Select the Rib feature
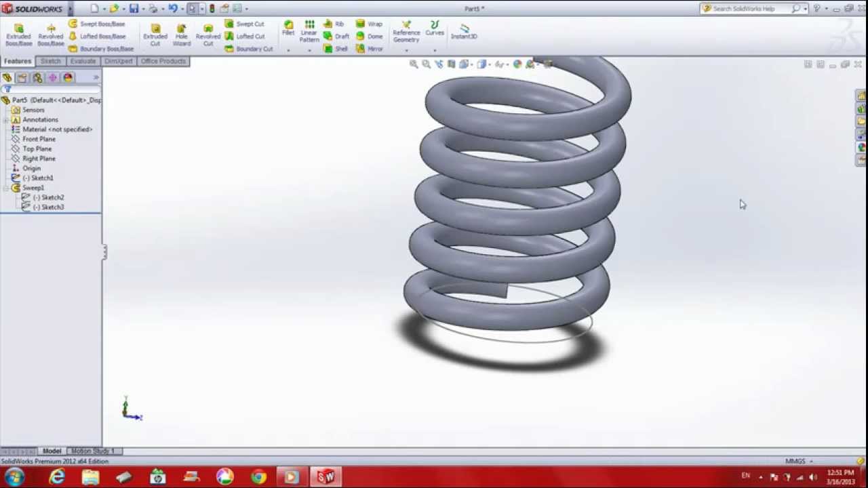The image size is (868, 488). click(x=334, y=24)
